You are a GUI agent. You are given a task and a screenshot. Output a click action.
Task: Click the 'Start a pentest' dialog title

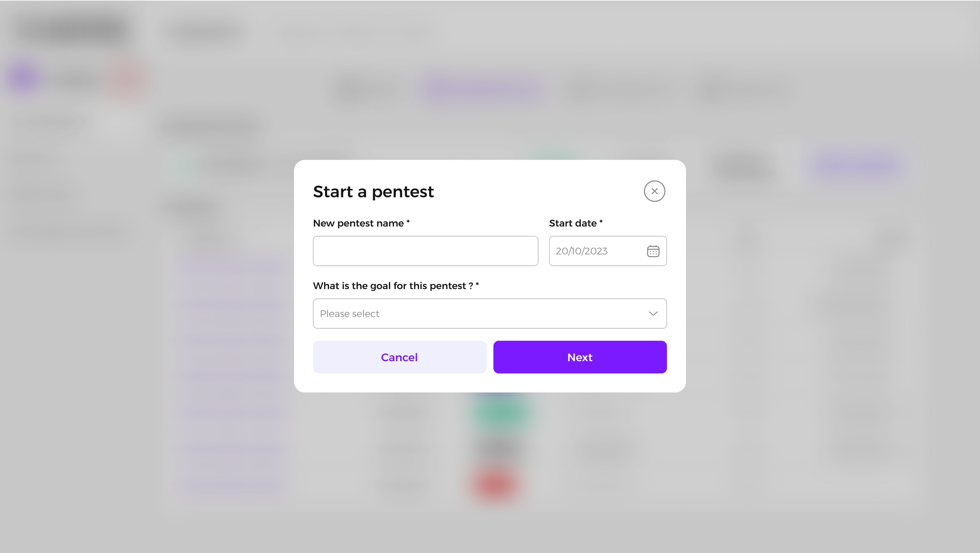coord(373,191)
